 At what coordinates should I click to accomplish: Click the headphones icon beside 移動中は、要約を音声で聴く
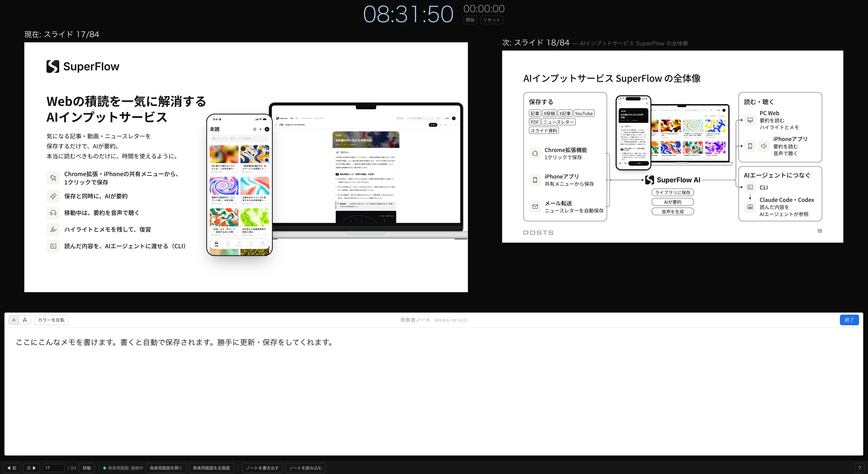point(53,213)
